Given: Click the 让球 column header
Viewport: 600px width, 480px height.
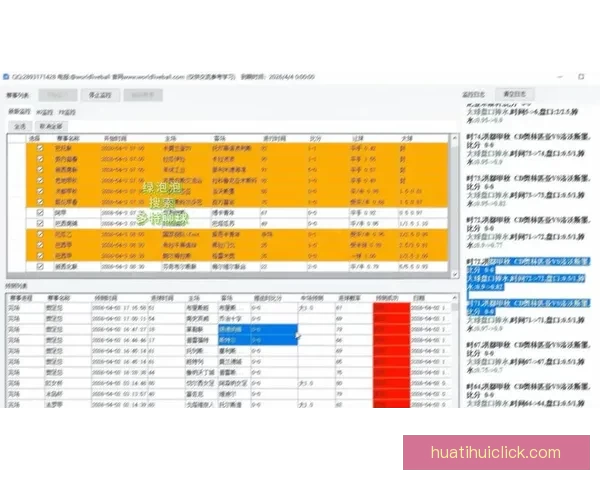Looking at the screenshot, I should pos(358,138).
